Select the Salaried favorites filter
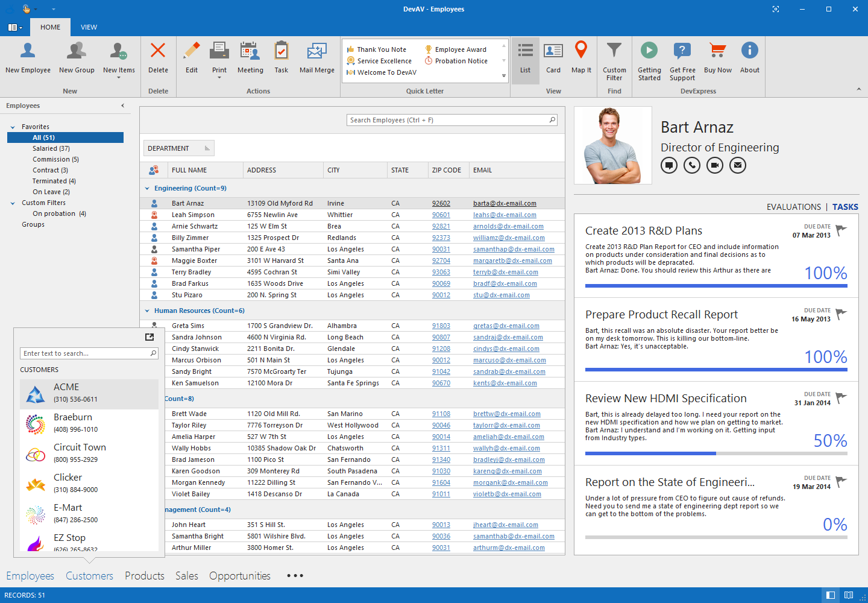Screen dimensions: 868x603 [x=51, y=148]
